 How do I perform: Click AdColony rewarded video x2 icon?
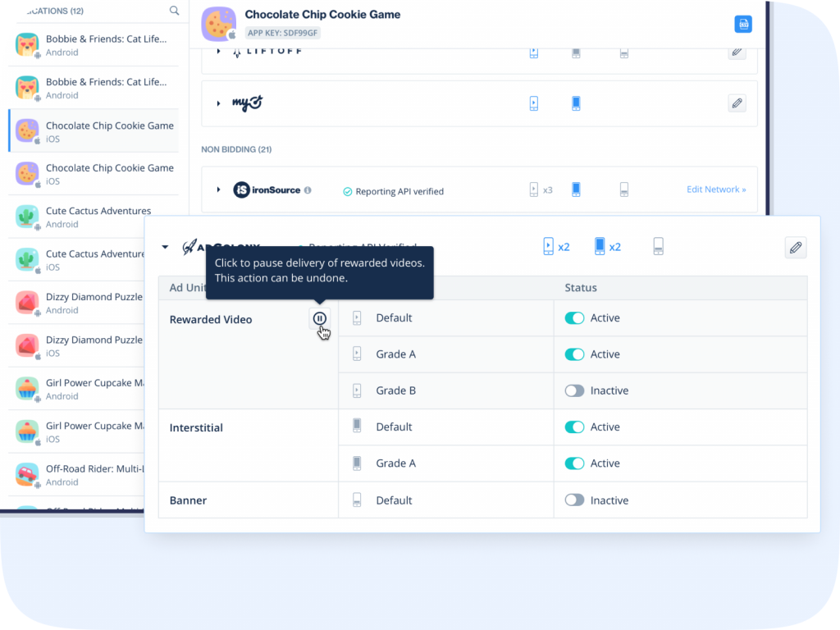point(556,246)
